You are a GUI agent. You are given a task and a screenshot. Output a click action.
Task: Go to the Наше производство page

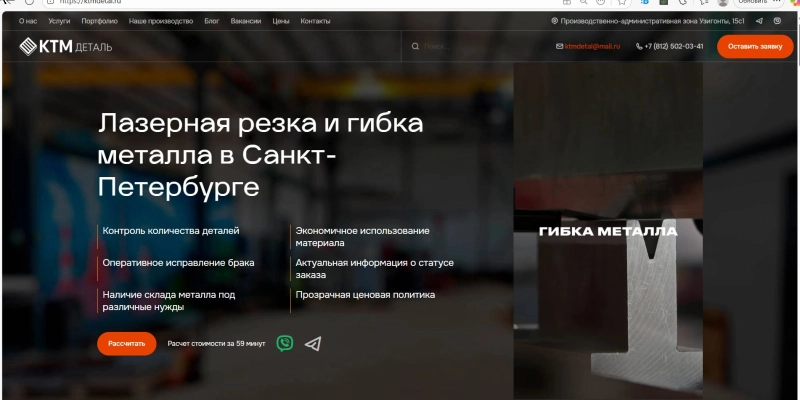(160, 20)
